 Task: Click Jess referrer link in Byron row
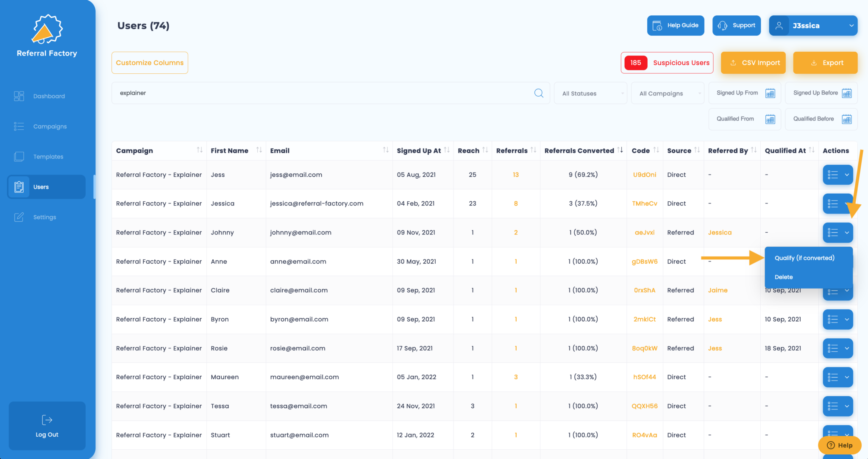(715, 319)
